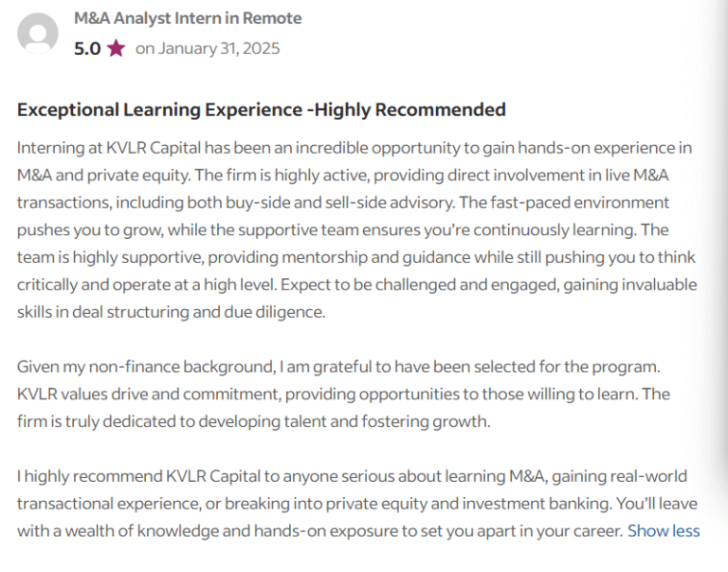Click the 5.0 rating score
The width and height of the screenshot is (728, 572).
click(87, 48)
